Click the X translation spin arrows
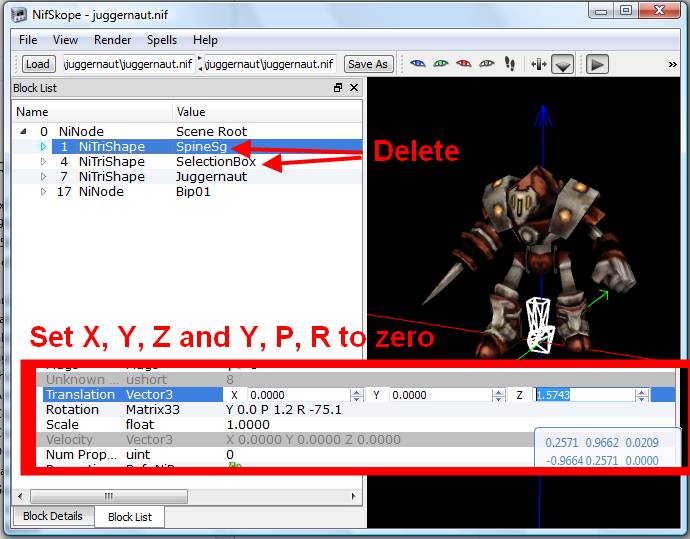Image resolution: width=690 pixels, height=539 pixels. point(357,395)
